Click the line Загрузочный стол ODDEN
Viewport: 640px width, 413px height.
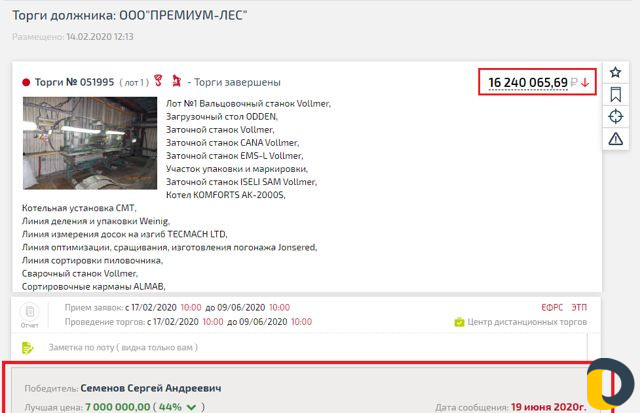pos(222,117)
